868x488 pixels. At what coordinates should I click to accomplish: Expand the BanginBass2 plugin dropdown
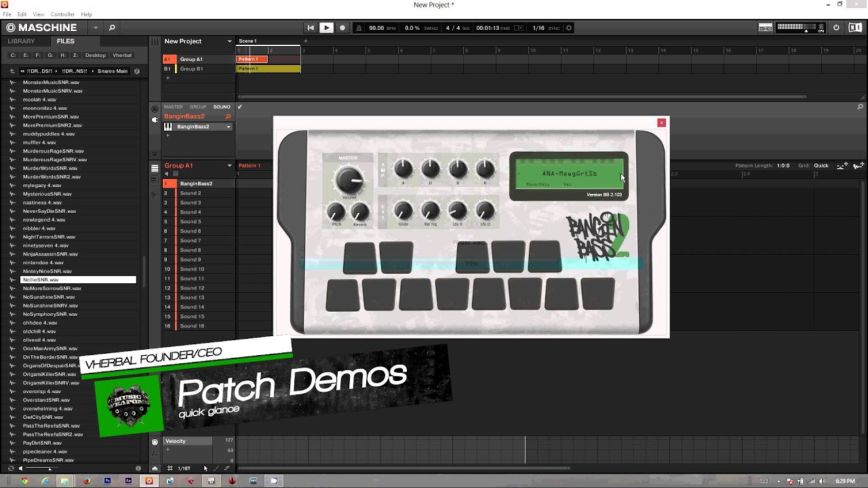229,127
